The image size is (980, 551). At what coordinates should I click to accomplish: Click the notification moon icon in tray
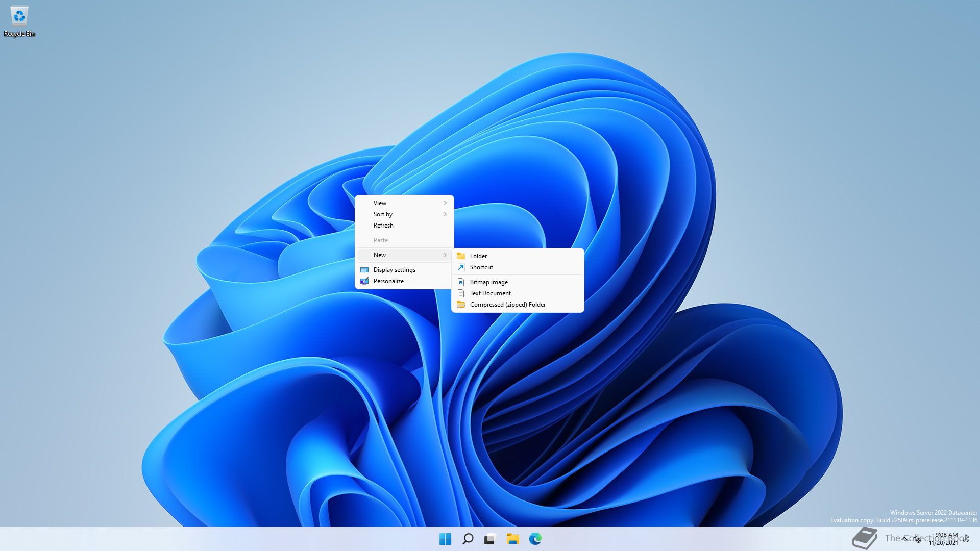(x=966, y=539)
